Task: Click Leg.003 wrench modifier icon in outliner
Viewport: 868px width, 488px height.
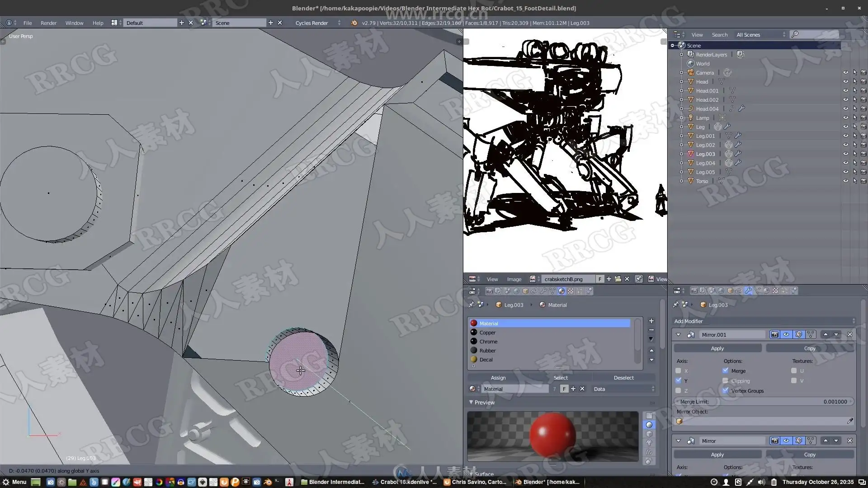Action: point(738,154)
